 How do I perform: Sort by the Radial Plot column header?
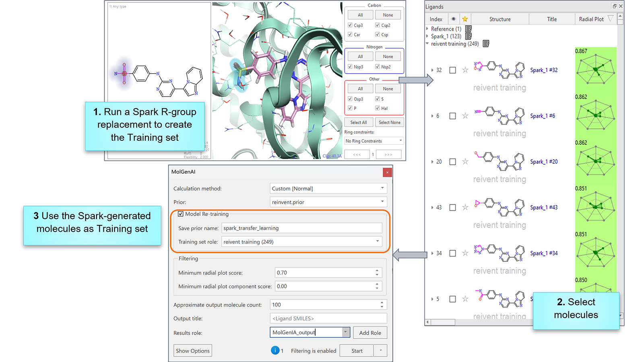coord(591,19)
